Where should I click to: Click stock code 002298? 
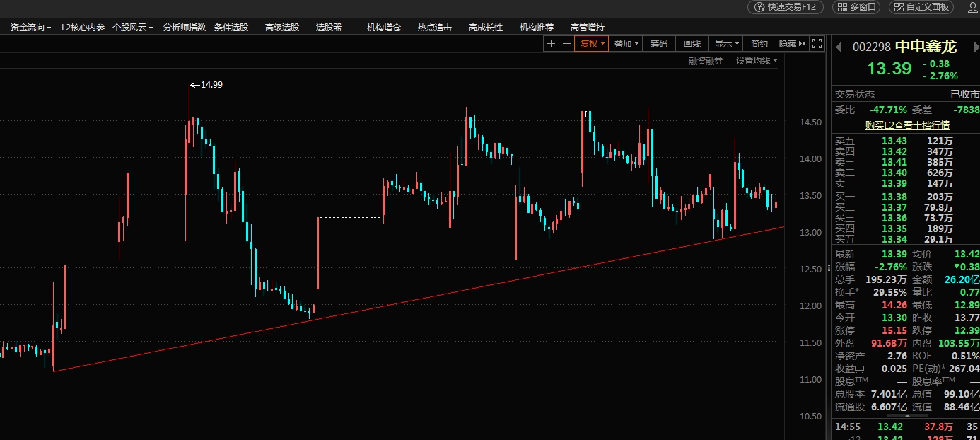point(871,47)
